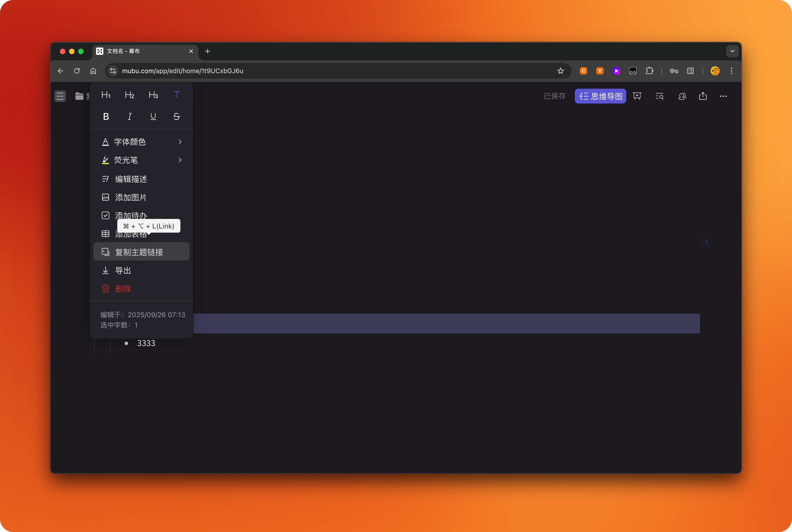The height and width of the screenshot is (532, 792).
Task: Expand the 字体颜色 submenu
Action: coord(142,142)
